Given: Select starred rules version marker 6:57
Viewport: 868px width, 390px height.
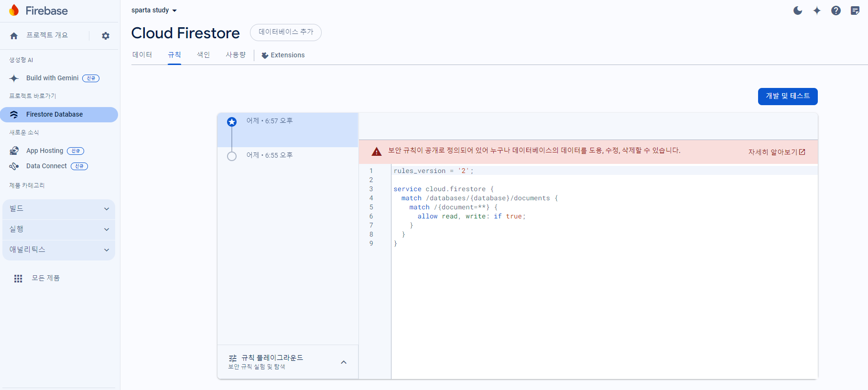Looking at the screenshot, I should tap(232, 122).
